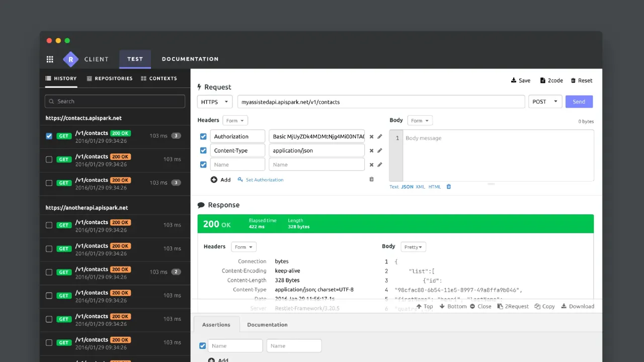
Task: Click the Download response icon
Action: (x=564, y=306)
